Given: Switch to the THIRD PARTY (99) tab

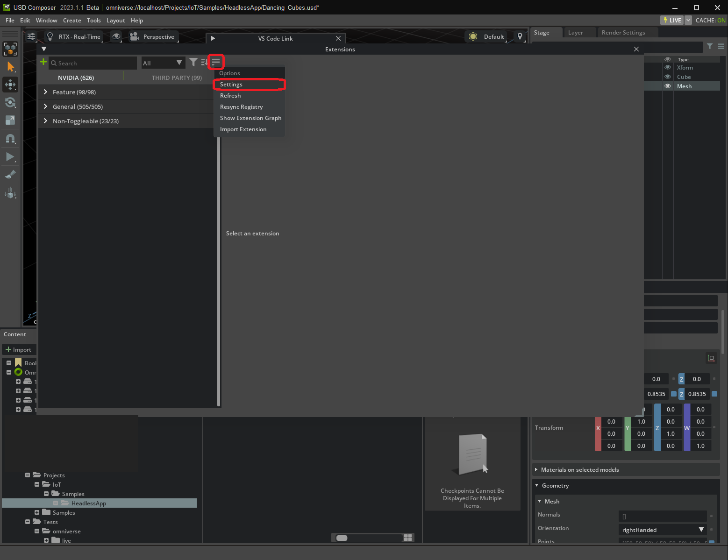Looking at the screenshot, I should click(177, 78).
